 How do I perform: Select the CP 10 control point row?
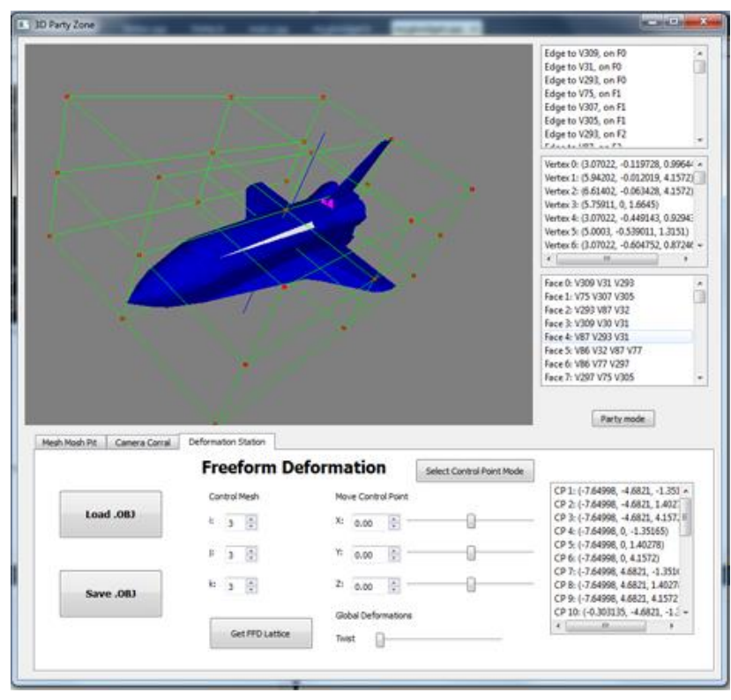point(616,612)
